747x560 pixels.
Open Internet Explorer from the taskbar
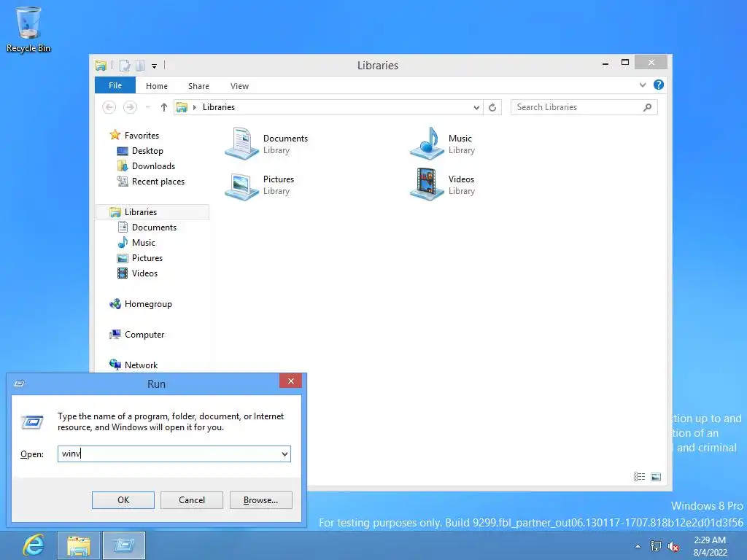(x=34, y=545)
